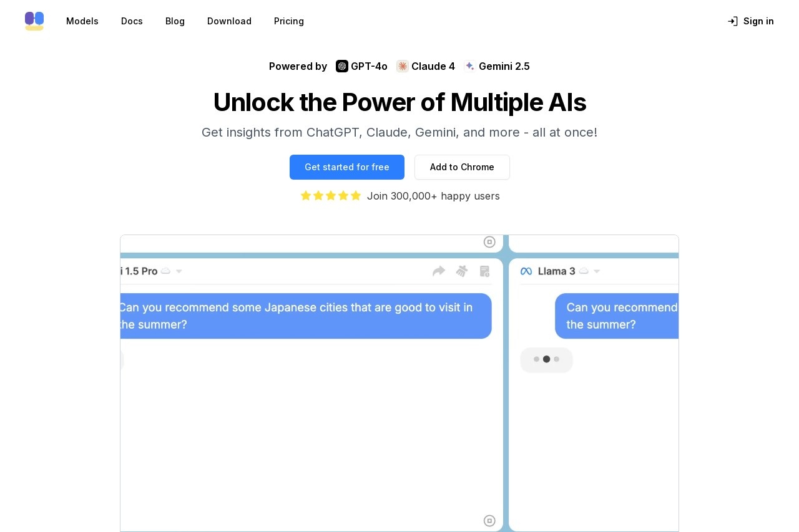View the Pricing page

tap(289, 21)
